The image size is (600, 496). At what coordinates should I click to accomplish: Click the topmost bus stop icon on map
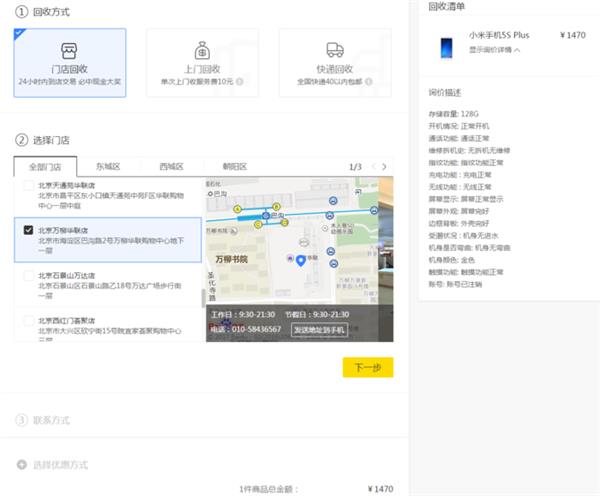tap(333, 201)
